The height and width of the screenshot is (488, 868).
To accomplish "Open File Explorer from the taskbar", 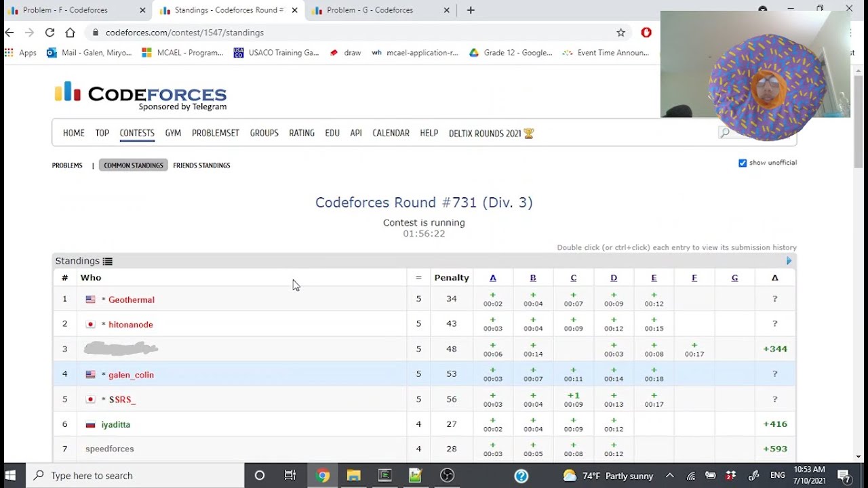I will pyautogui.click(x=353, y=475).
